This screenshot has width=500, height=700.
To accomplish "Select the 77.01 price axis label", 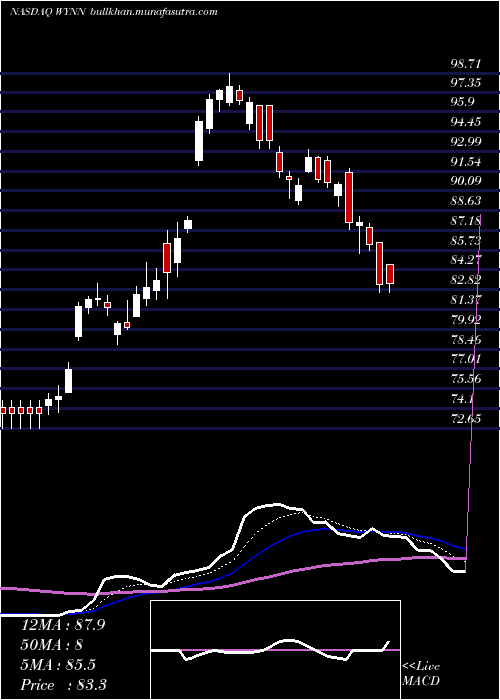I will 466,358.
